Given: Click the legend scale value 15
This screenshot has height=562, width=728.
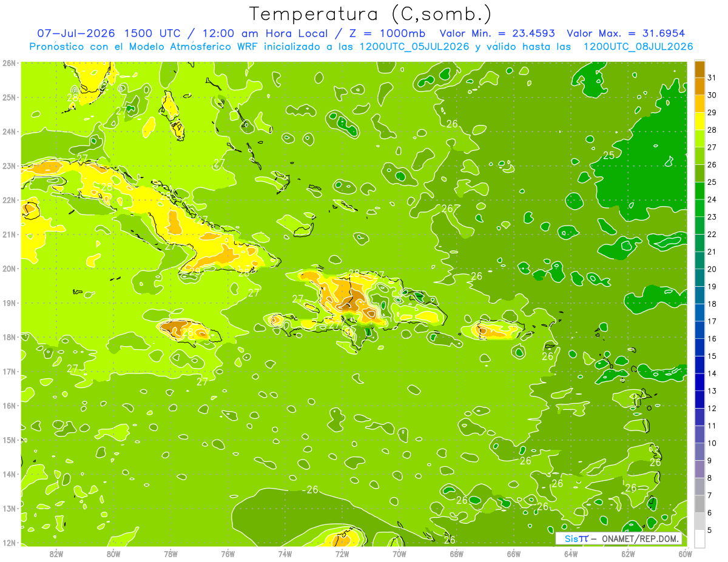Looking at the screenshot, I should (712, 356).
